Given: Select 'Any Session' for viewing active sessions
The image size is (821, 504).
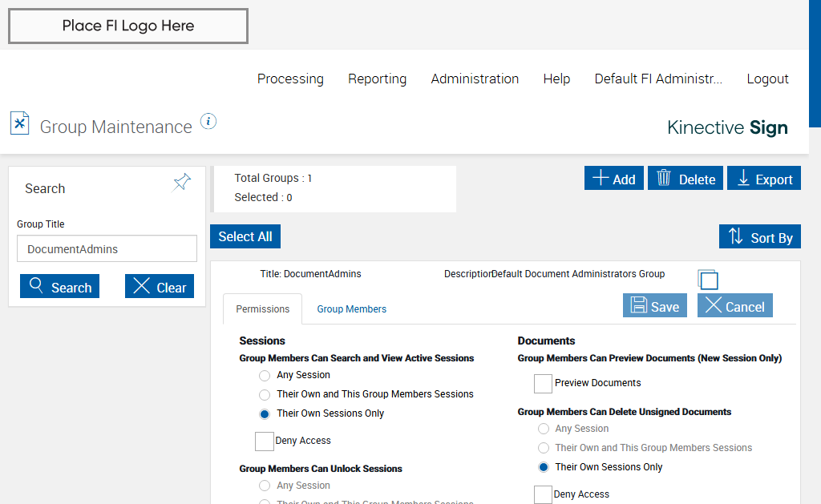Looking at the screenshot, I should coord(264,375).
